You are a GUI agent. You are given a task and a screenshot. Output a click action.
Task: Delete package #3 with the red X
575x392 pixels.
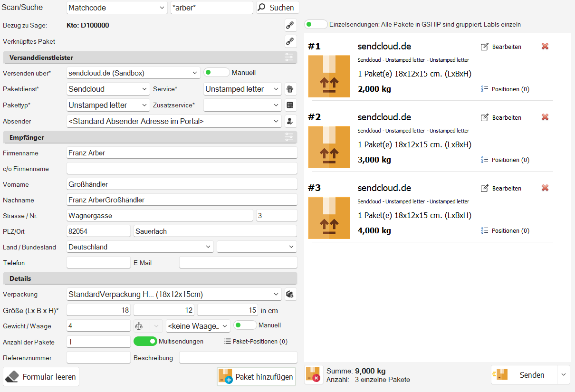[x=545, y=188]
